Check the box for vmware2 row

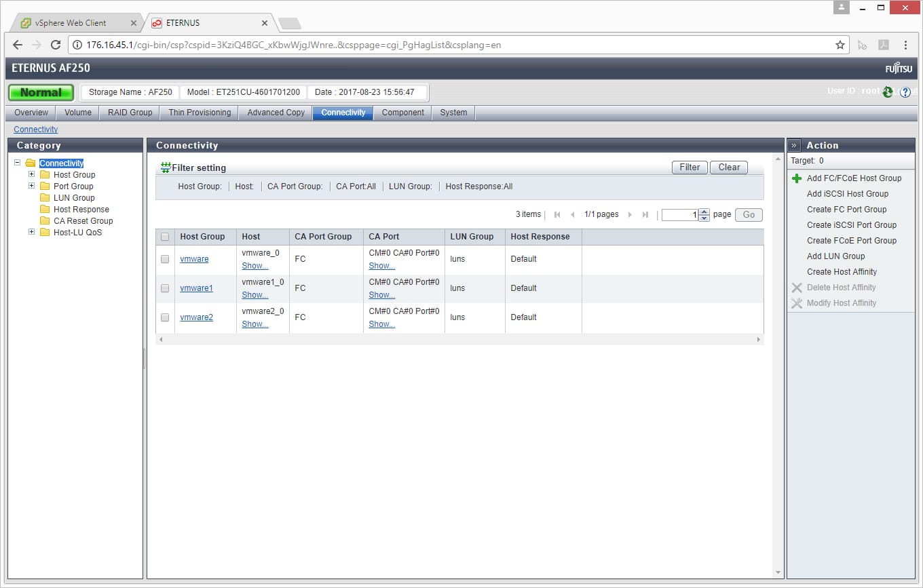click(165, 317)
